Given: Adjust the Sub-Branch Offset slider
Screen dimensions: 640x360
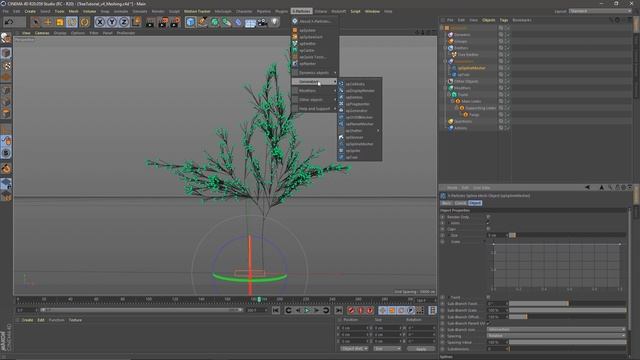Looking at the screenshot, I should point(567,317).
